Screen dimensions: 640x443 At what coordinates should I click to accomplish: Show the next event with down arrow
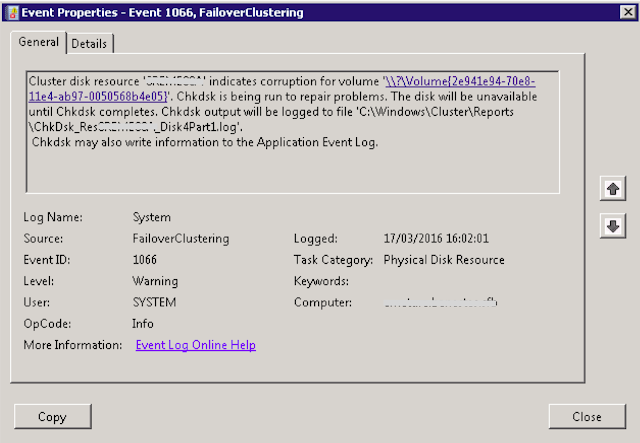pos(613,225)
